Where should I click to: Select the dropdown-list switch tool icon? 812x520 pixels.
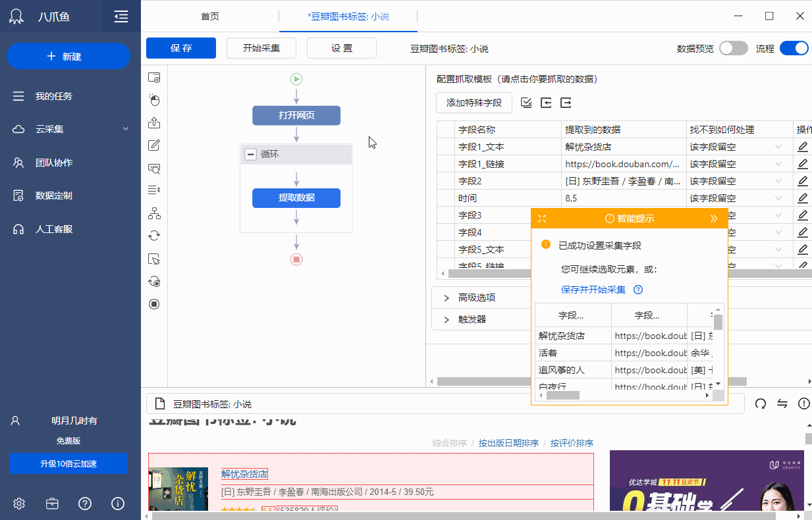(154, 190)
